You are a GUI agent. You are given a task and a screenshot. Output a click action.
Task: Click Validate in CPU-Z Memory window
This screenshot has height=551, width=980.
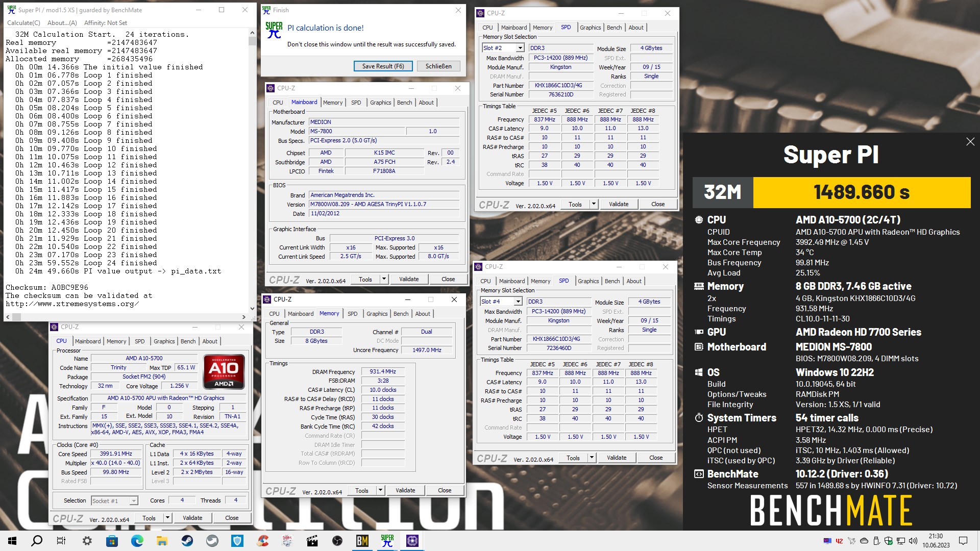coord(405,490)
